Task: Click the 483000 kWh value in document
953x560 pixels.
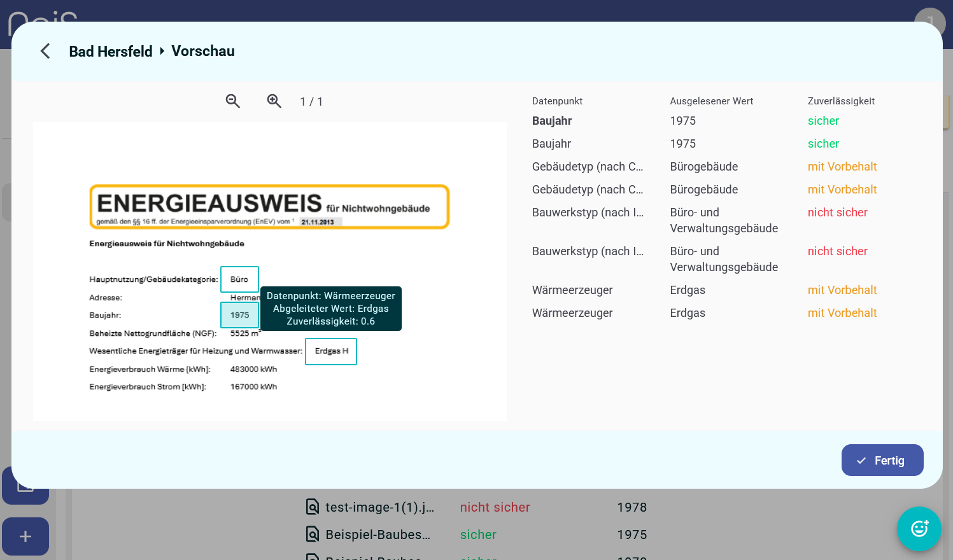Action: [x=253, y=369]
